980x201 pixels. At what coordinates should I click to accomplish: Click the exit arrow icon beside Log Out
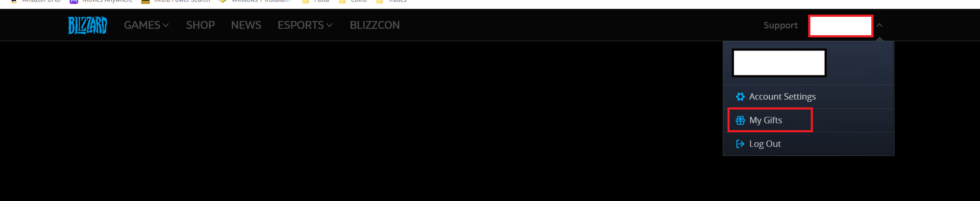click(740, 144)
